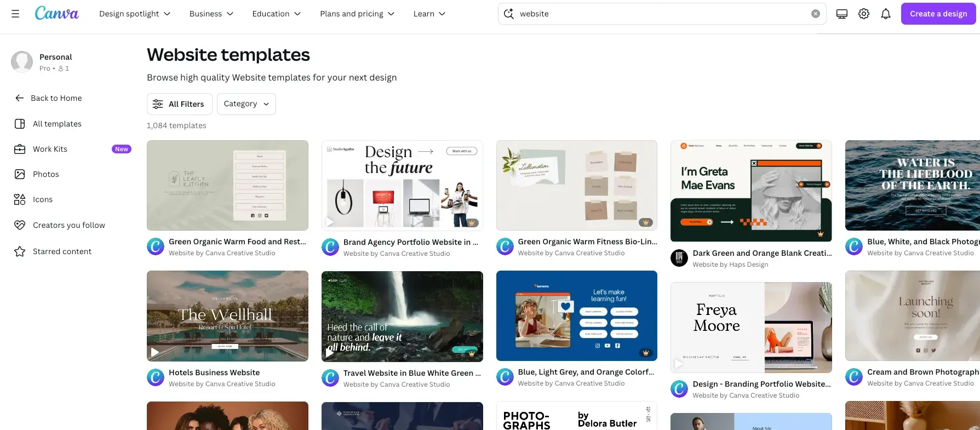The width and height of the screenshot is (980, 430).
Task: Open Starred content
Action: click(62, 251)
